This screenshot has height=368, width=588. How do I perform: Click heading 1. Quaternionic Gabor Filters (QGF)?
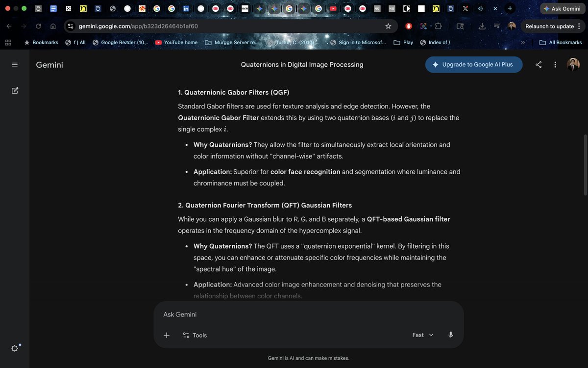(234, 92)
